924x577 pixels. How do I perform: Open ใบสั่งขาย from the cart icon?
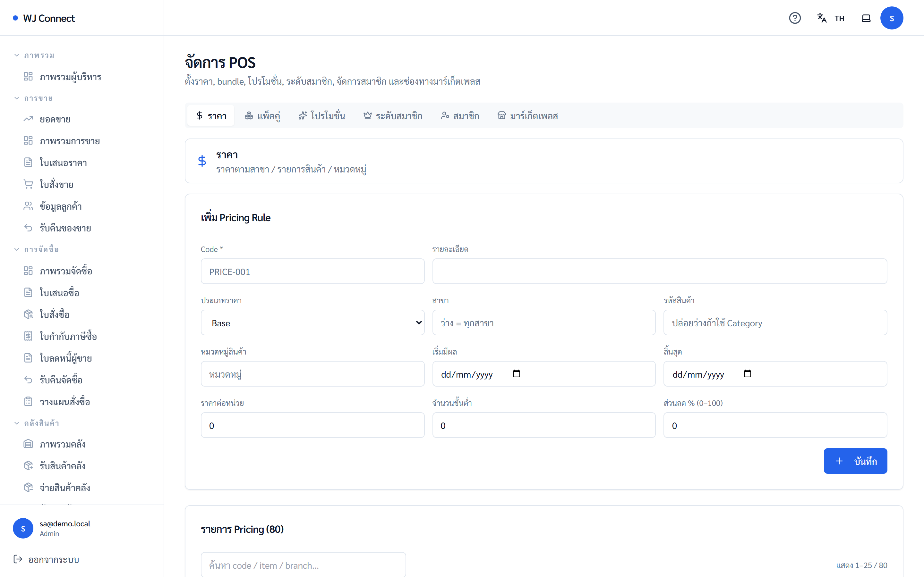(x=28, y=184)
